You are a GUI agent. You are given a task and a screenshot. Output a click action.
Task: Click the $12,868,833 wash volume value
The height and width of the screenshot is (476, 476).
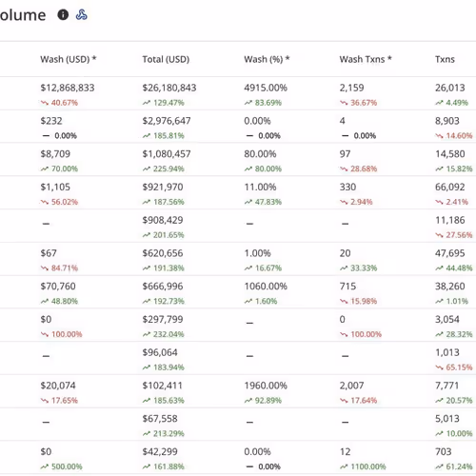[x=68, y=88]
